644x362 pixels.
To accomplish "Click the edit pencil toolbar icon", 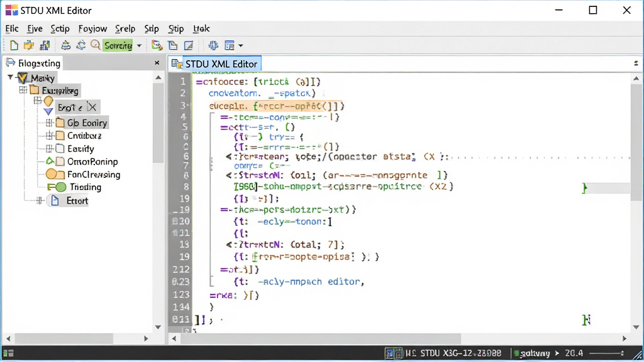I will tap(189, 45).
